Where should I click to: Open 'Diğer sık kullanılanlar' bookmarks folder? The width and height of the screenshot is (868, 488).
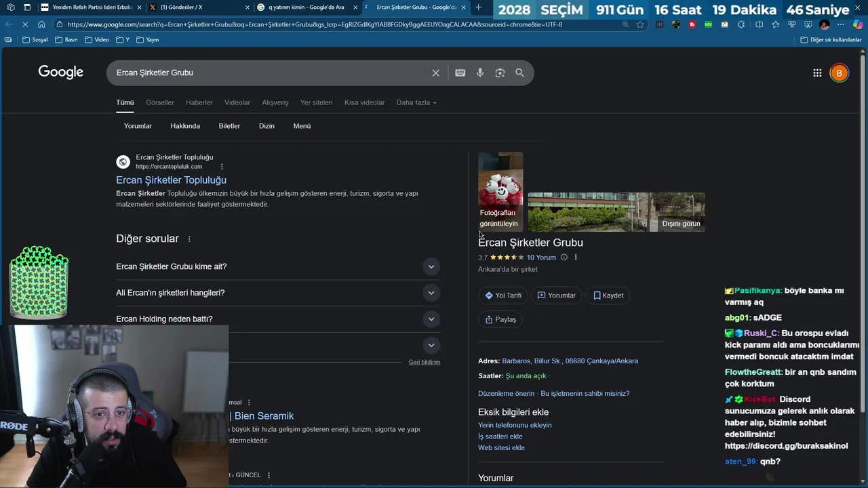(x=831, y=39)
